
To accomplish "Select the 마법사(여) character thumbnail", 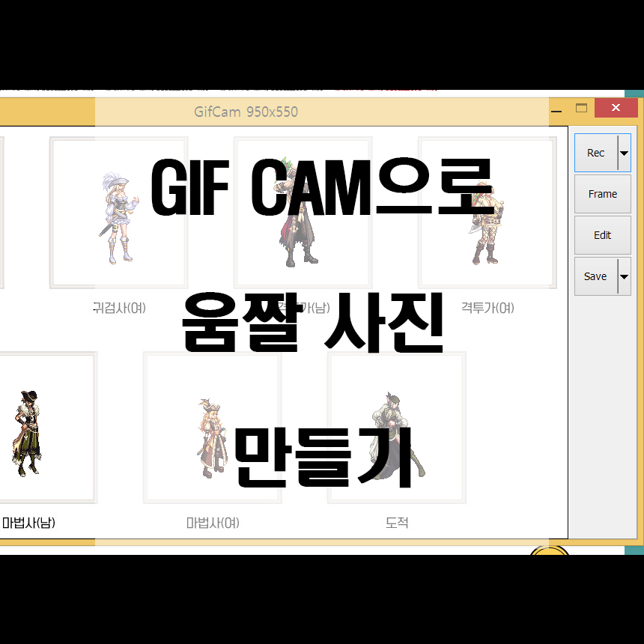I will point(213,428).
